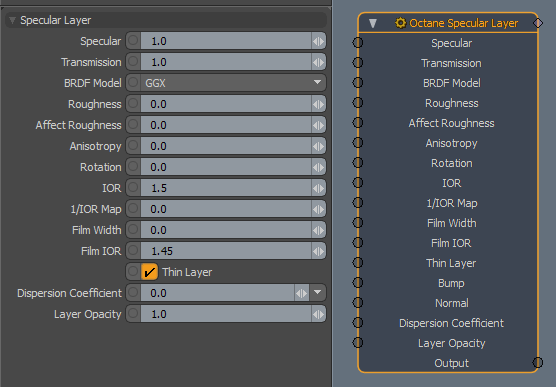Screen dimensions: 556x387
Task: Click the Roughness input socket on the node
Action: point(358,103)
